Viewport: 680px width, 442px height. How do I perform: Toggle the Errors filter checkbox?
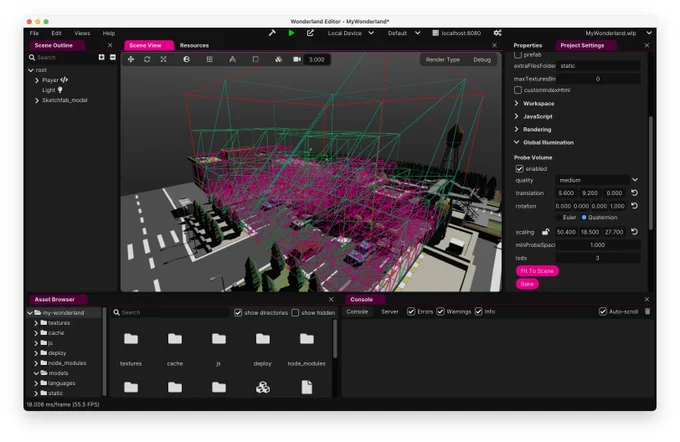coord(411,311)
